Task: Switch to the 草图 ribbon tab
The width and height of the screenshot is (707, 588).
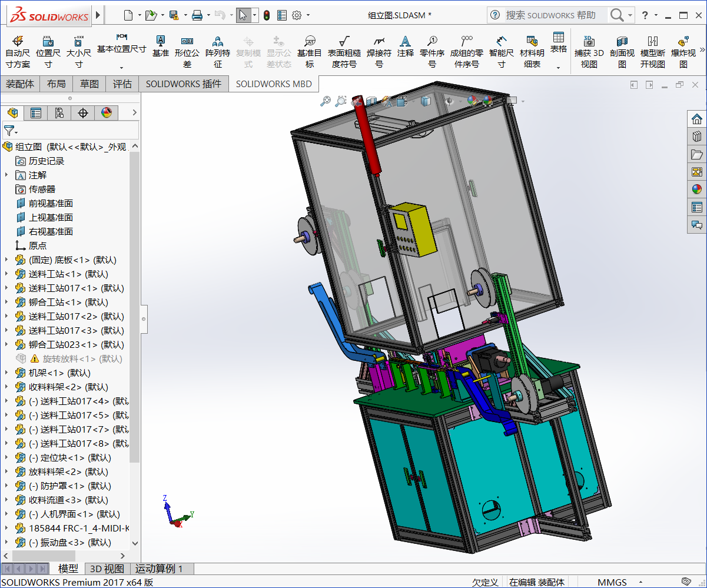Action: (89, 84)
